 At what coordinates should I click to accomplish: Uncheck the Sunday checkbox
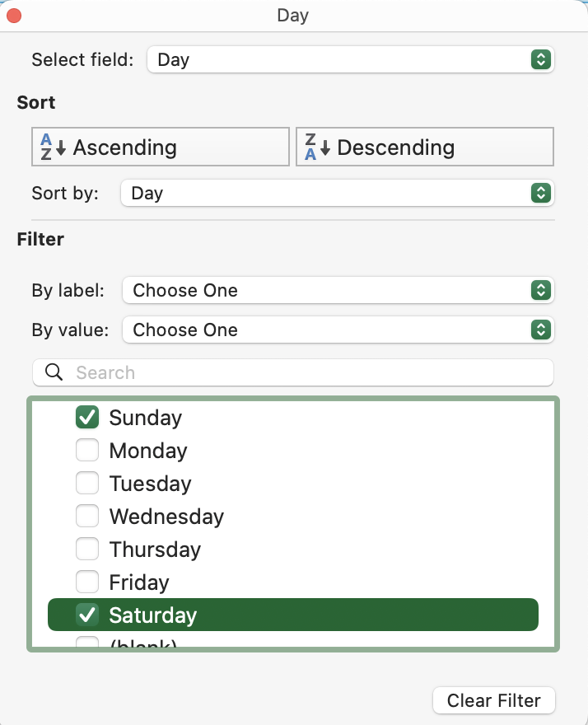pyautogui.click(x=86, y=417)
